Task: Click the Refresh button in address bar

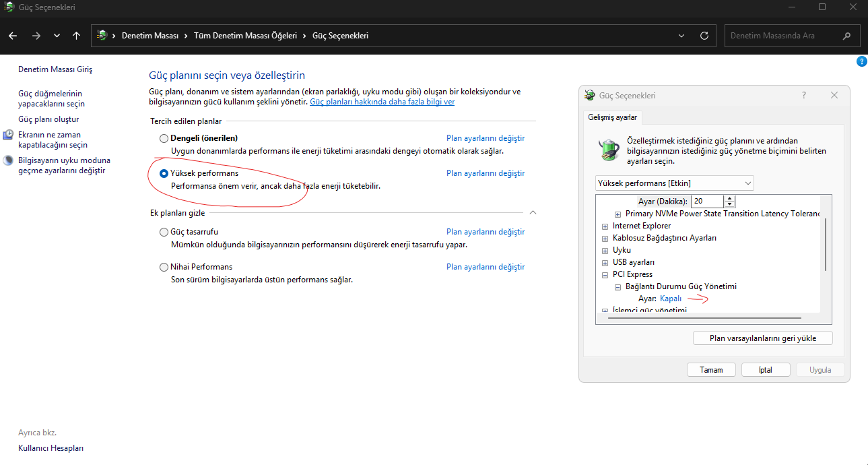Action: click(704, 36)
